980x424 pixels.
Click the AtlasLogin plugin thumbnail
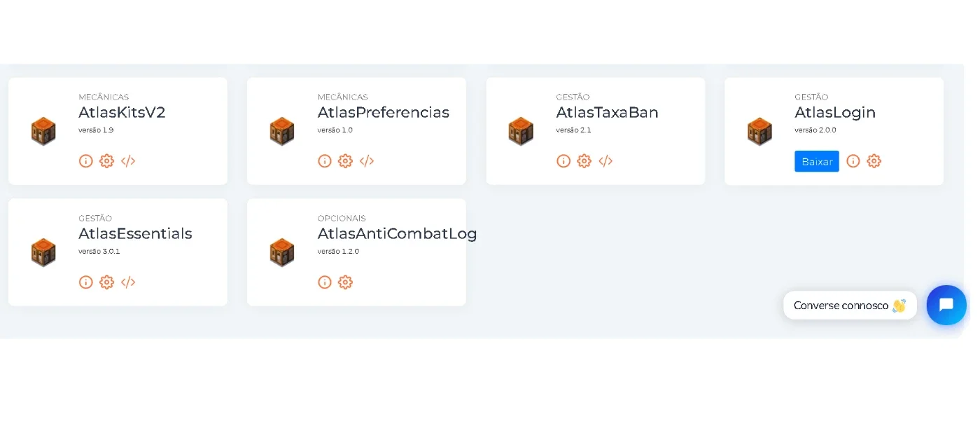(x=759, y=131)
